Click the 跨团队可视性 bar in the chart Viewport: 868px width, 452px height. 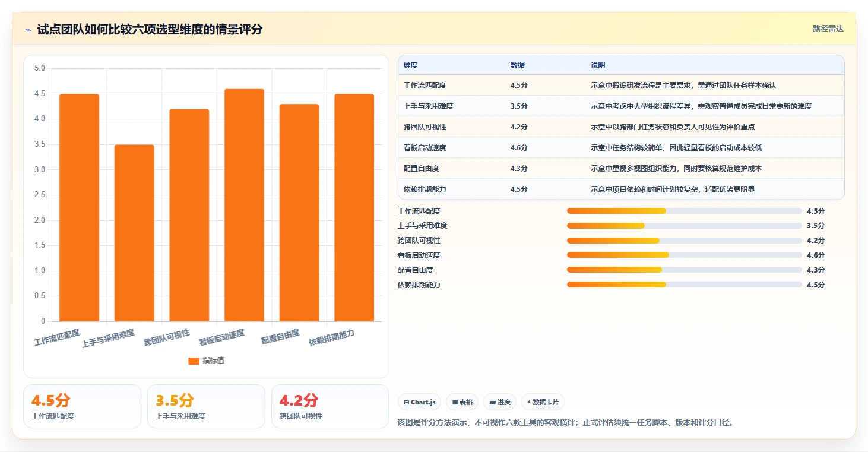click(x=189, y=215)
